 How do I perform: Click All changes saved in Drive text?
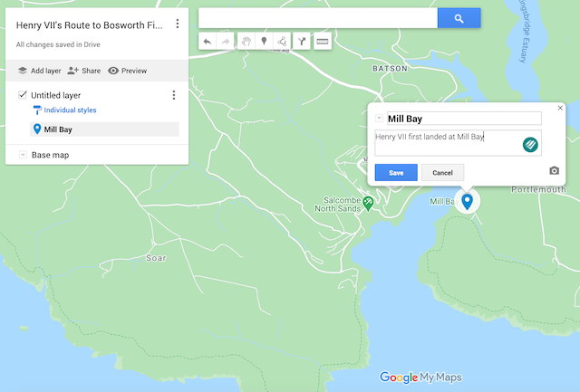pos(58,44)
